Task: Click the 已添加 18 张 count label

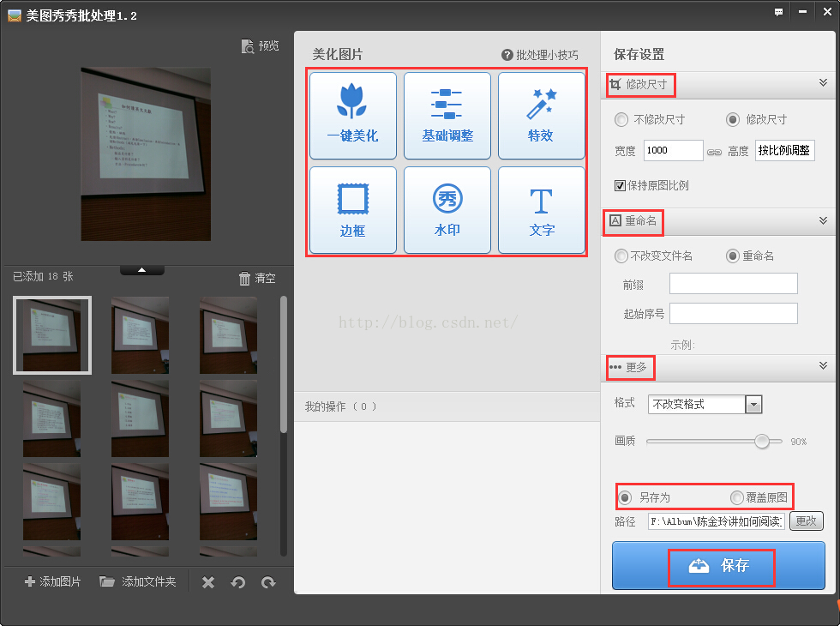Action: [x=43, y=276]
